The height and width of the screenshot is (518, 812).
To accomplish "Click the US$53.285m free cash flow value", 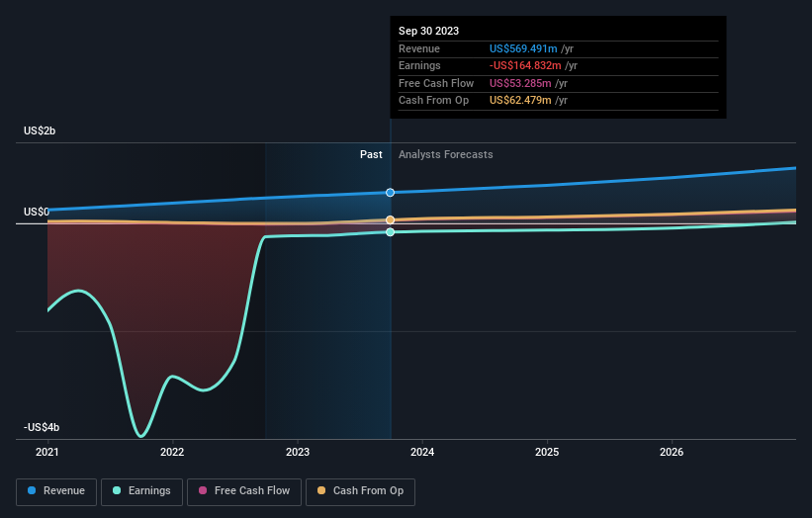I will click(x=520, y=83).
